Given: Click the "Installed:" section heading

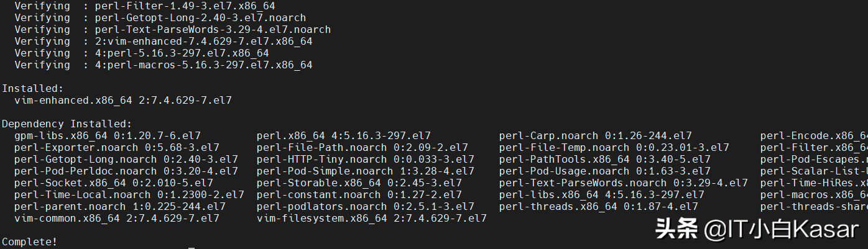Looking at the screenshot, I should click(32, 89).
